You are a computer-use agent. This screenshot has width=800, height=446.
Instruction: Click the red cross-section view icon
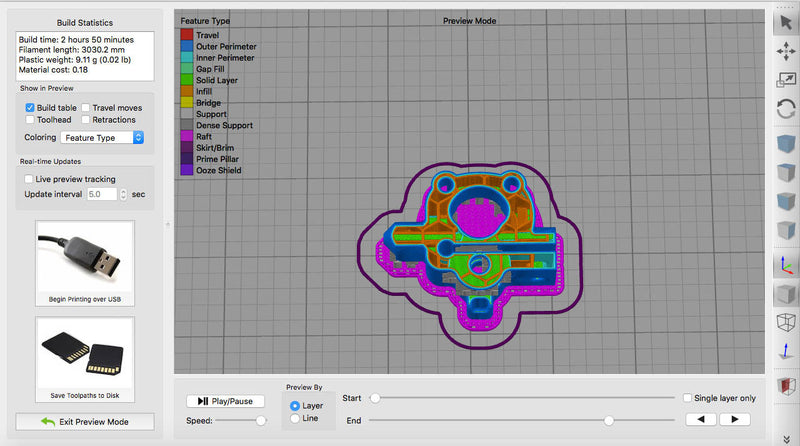tap(785, 386)
